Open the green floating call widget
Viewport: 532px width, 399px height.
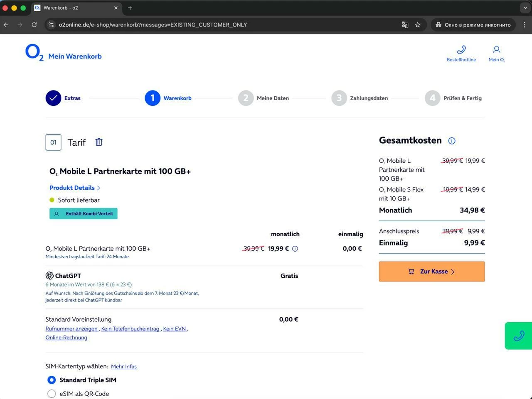(x=518, y=335)
